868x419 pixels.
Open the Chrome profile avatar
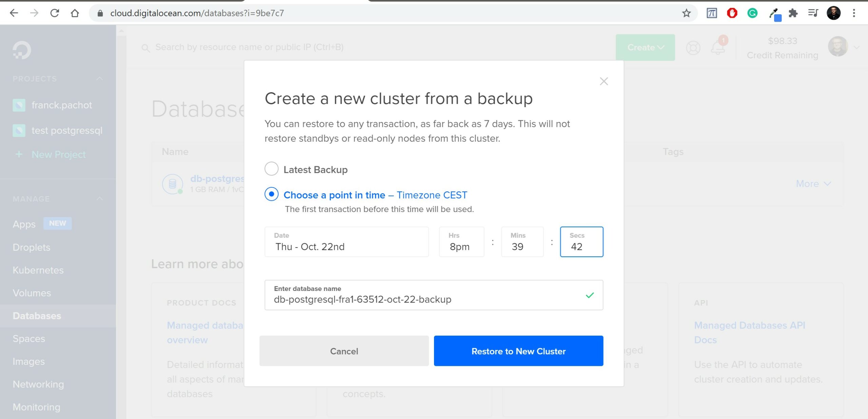click(834, 13)
